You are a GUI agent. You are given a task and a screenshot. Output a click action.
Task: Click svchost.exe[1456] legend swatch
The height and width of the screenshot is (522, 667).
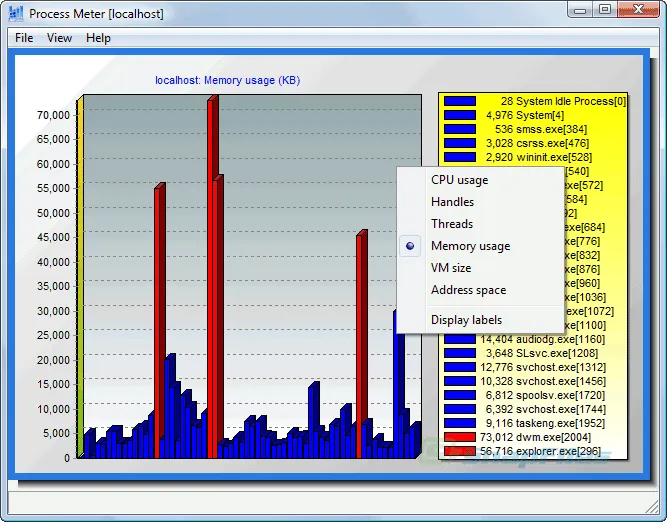460,381
